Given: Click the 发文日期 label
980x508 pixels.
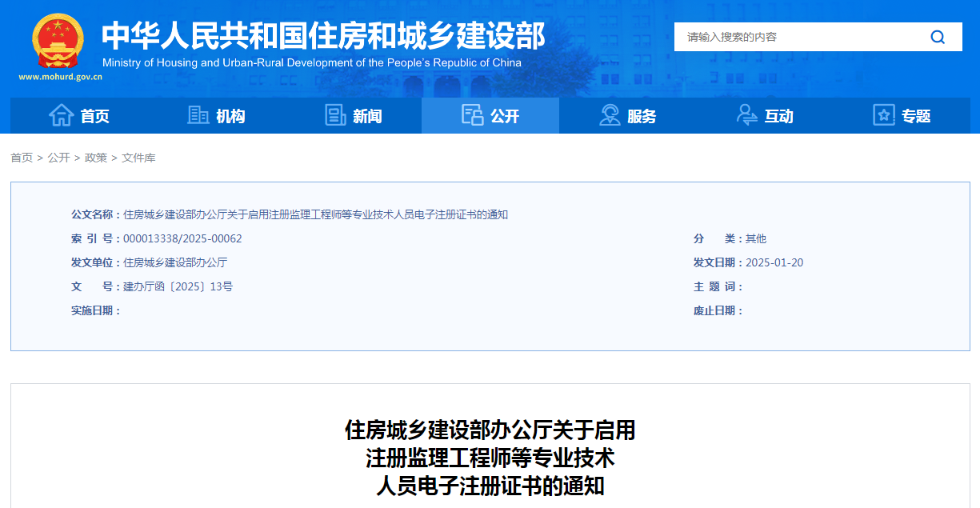Looking at the screenshot, I should 718,262.
